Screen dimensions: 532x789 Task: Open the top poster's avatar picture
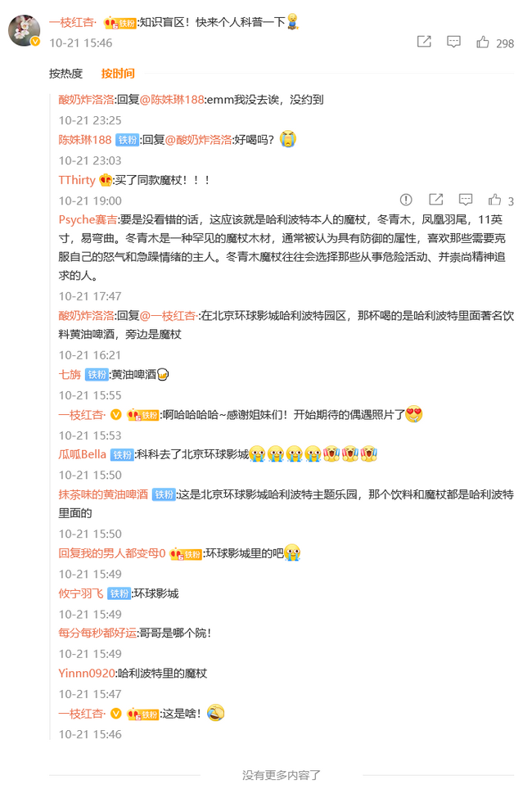(25, 31)
